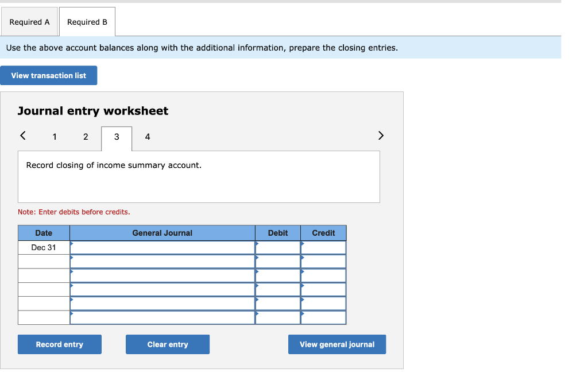Navigate to journal entry 2
Screen dimensions: 588x372
86,137
